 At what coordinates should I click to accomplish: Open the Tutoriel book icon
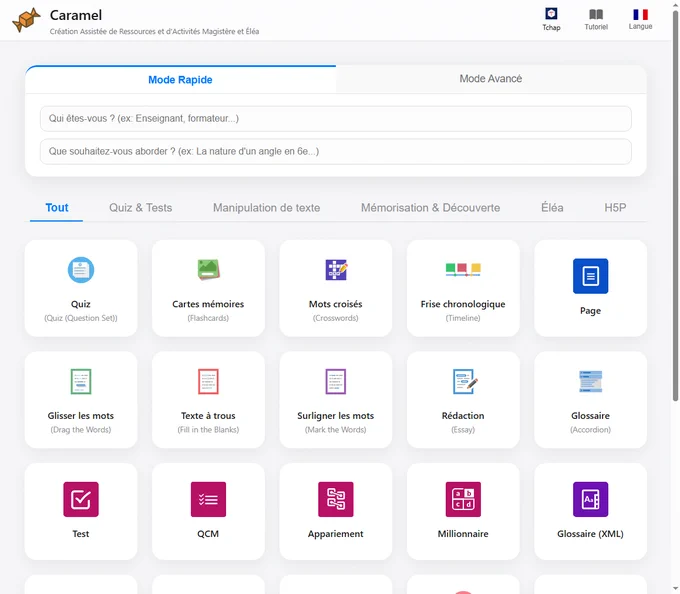[x=596, y=14]
